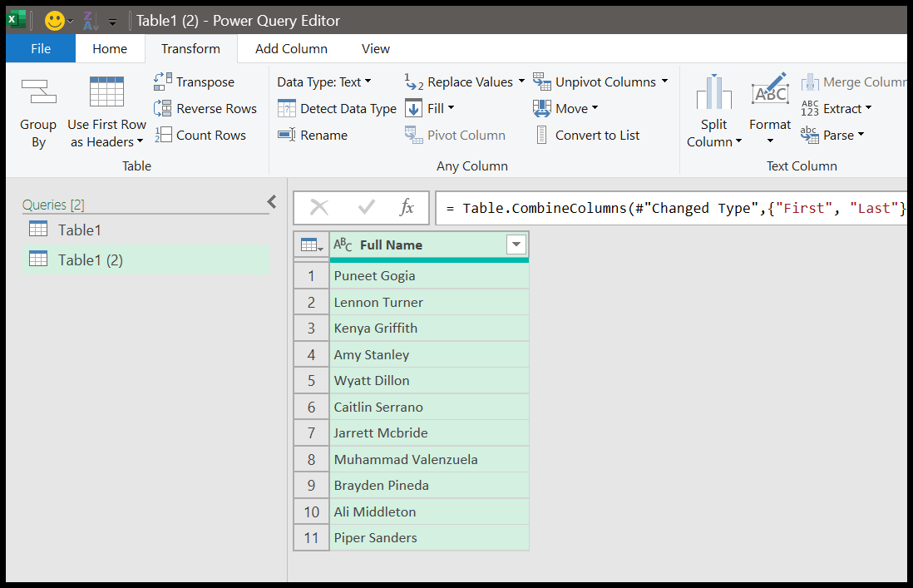
Task: Click the Excel logo icon
Action: [17, 20]
